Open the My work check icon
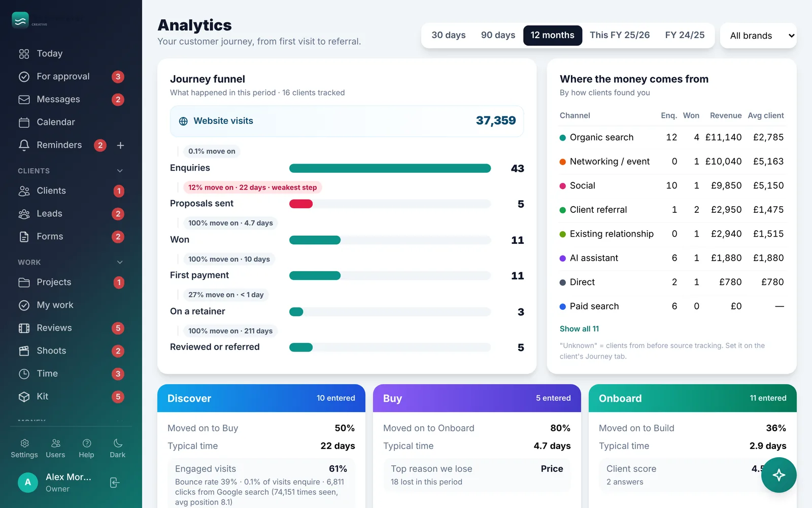The image size is (812, 508). point(24,305)
